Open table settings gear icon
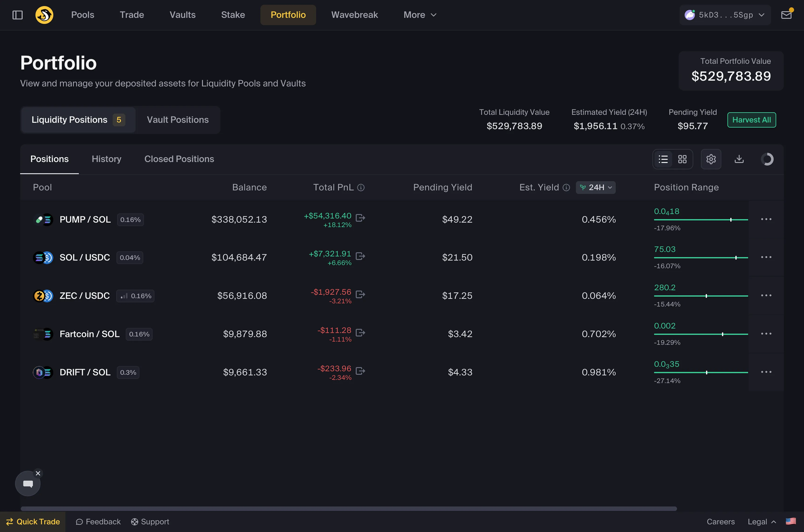Viewport: 804px width, 532px height. click(x=711, y=159)
